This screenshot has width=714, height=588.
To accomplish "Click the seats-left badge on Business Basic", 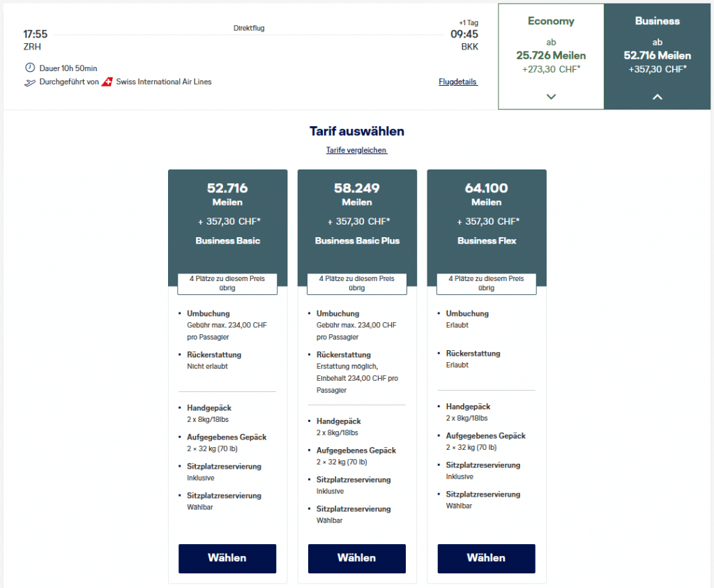I will 227,282.
